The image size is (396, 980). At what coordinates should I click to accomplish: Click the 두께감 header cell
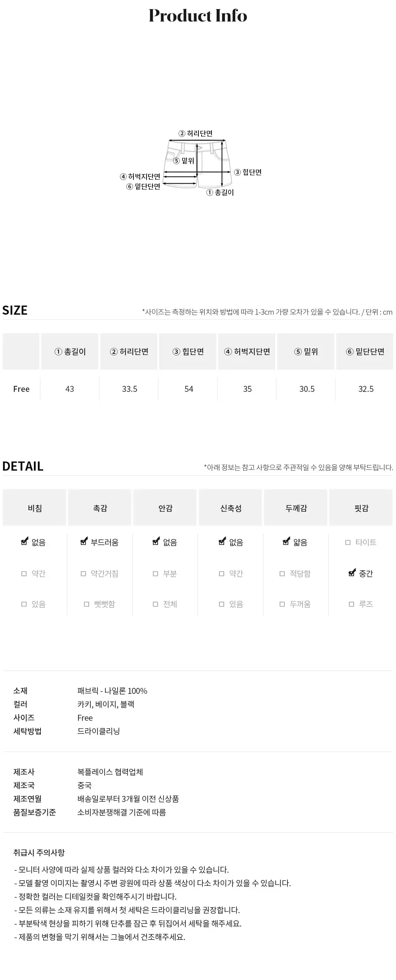[296, 508]
